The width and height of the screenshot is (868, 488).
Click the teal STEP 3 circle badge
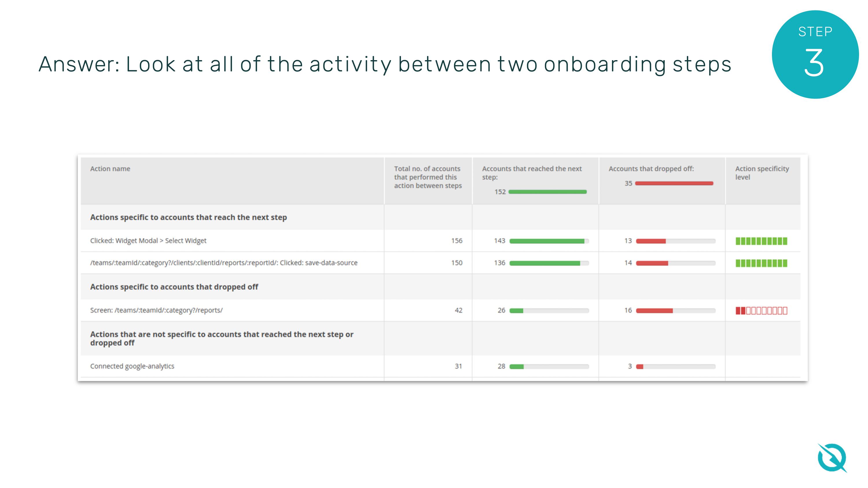(815, 55)
